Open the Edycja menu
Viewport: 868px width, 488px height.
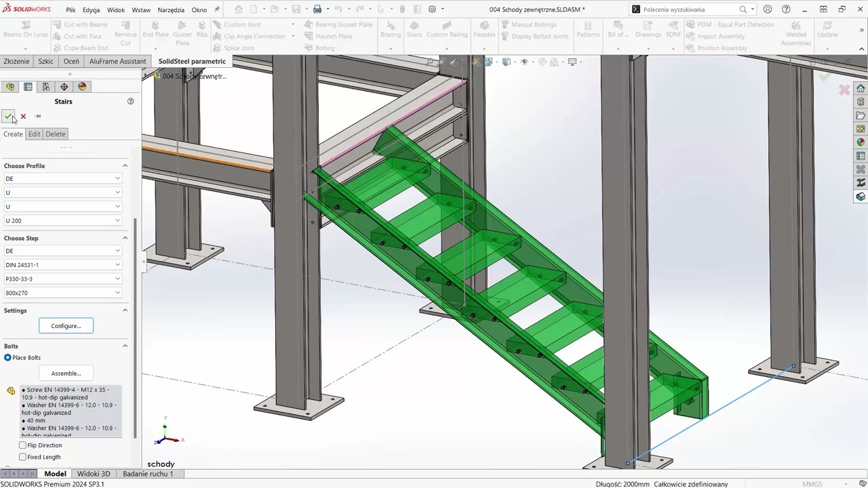[91, 10]
